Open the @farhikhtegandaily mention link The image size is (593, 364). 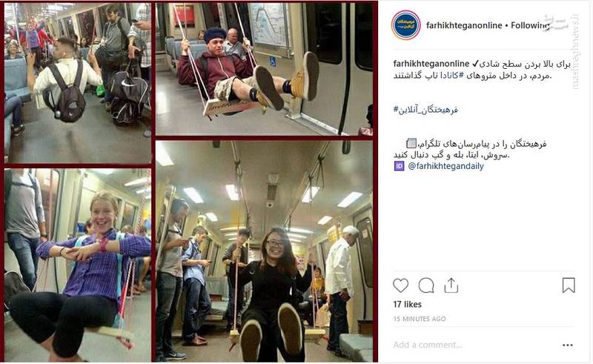pos(445,166)
